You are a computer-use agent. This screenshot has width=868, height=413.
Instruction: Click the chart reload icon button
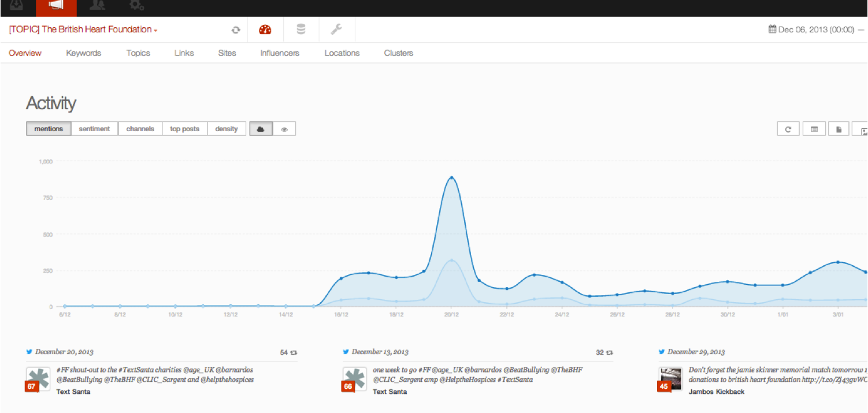coord(788,129)
